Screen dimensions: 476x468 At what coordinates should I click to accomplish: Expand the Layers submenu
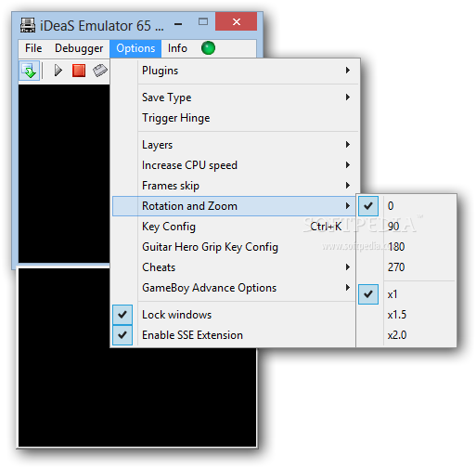coord(235,145)
